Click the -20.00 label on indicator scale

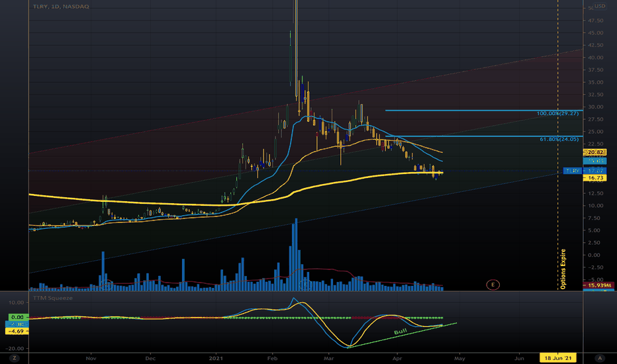pos(15,349)
